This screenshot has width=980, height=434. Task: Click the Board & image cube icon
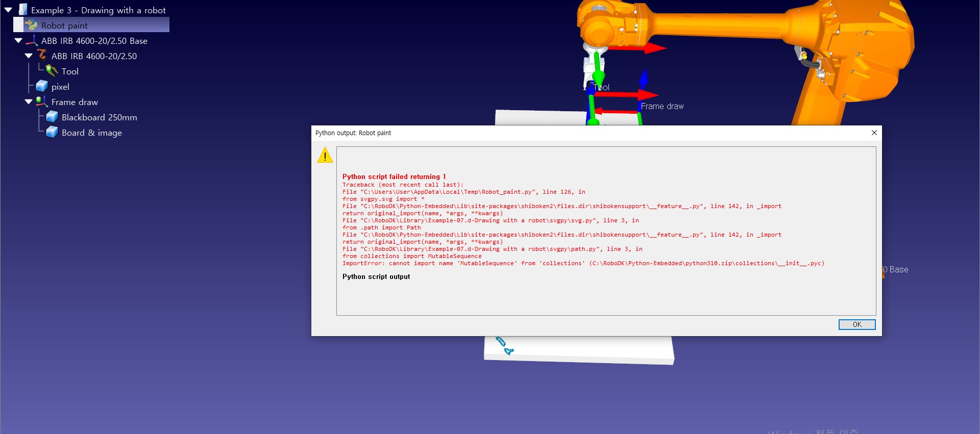pos(52,132)
